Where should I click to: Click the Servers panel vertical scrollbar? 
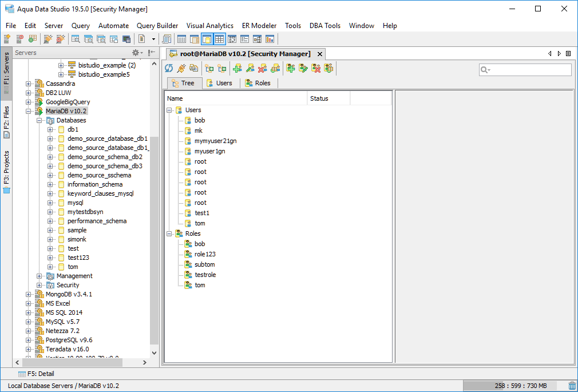pos(154,240)
